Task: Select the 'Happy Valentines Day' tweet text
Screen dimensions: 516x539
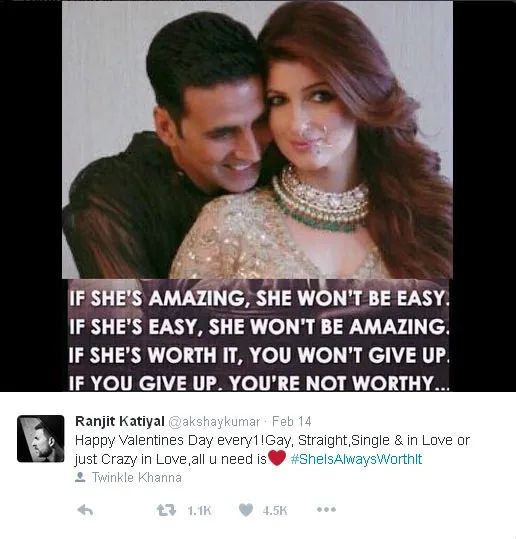Action: click(x=272, y=449)
